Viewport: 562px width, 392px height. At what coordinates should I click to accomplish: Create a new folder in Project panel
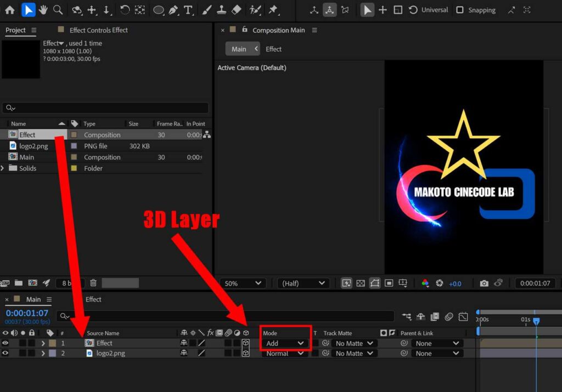(19, 283)
